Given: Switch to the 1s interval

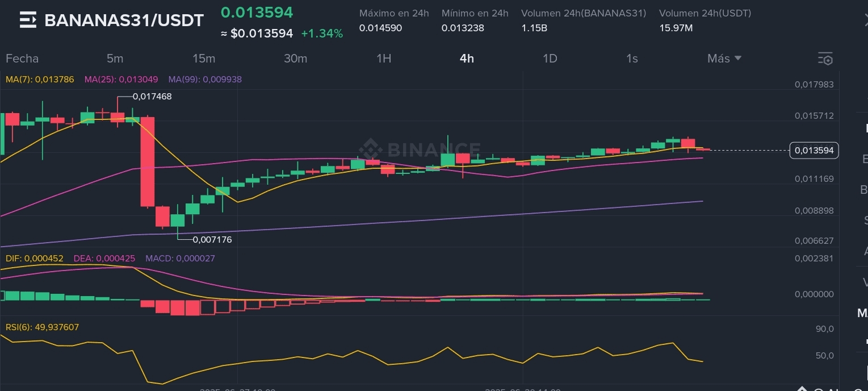Looking at the screenshot, I should point(632,59).
